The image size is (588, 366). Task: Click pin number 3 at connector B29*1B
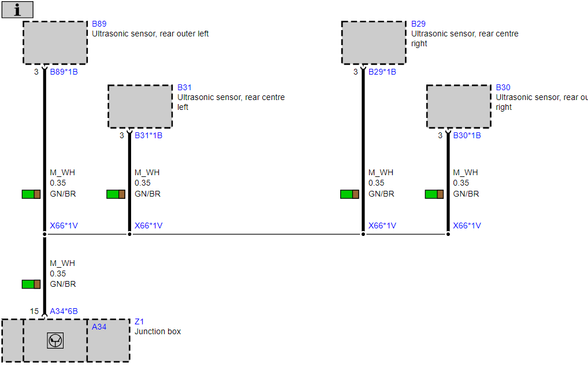coord(355,72)
